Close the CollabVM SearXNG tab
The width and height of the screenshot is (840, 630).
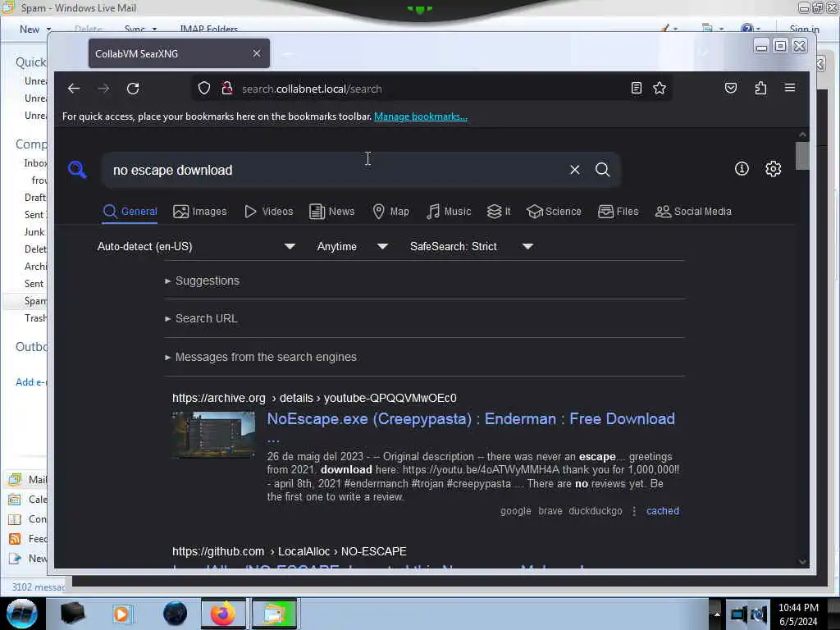[257, 53]
